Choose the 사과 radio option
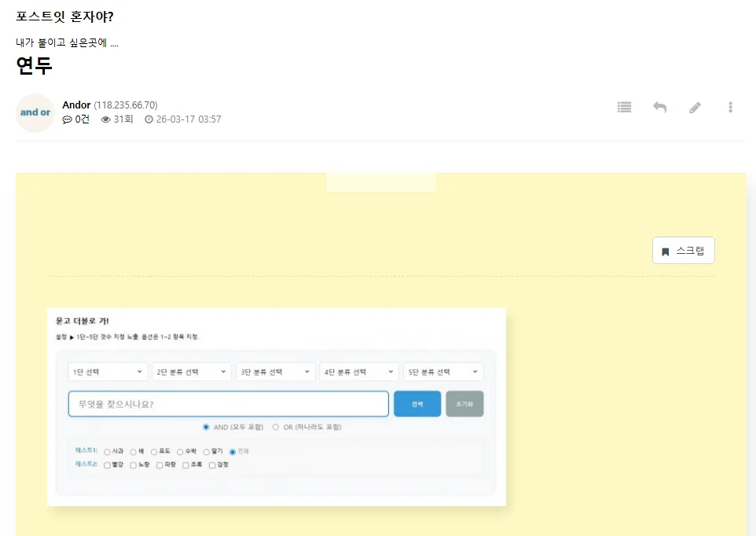Screen dimensions: 756x536 107,452
